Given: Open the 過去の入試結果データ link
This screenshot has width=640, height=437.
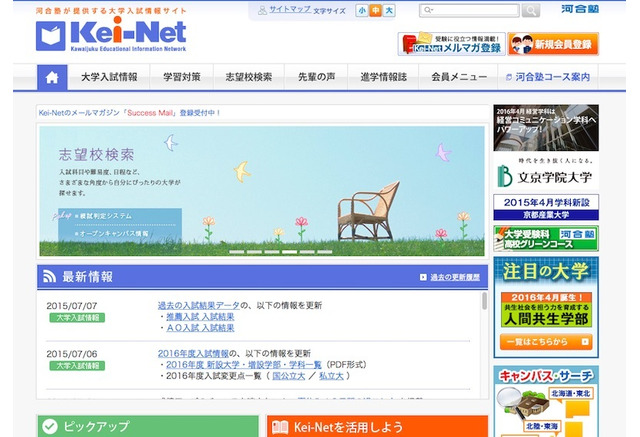Looking at the screenshot, I should (x=199, y=305).
